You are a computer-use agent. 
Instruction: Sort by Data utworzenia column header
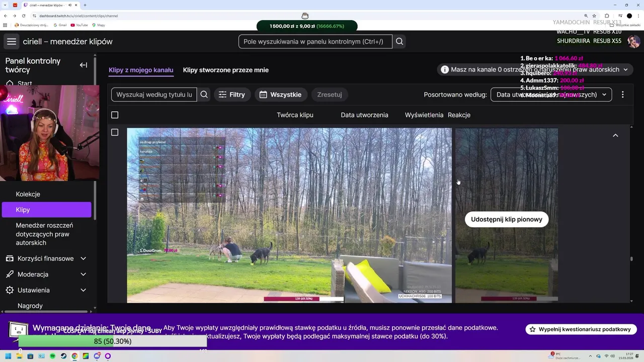364,115
